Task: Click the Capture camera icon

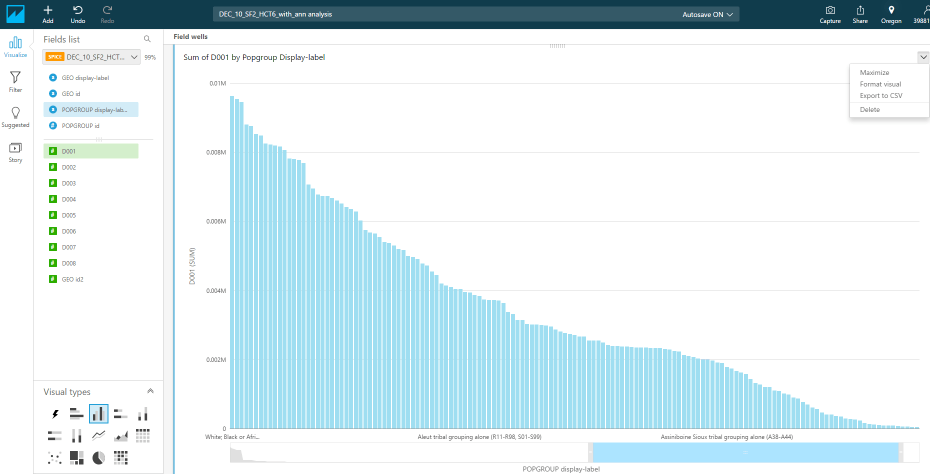Action: 830,14
